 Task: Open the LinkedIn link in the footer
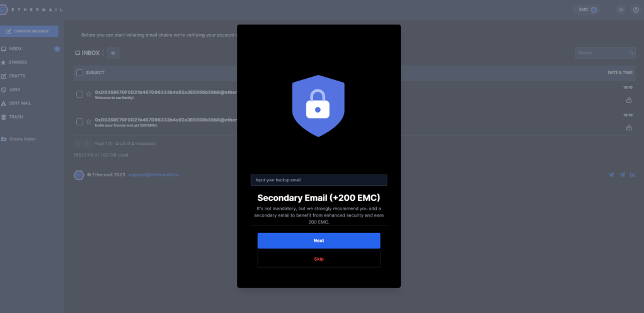tap(632, 174)
